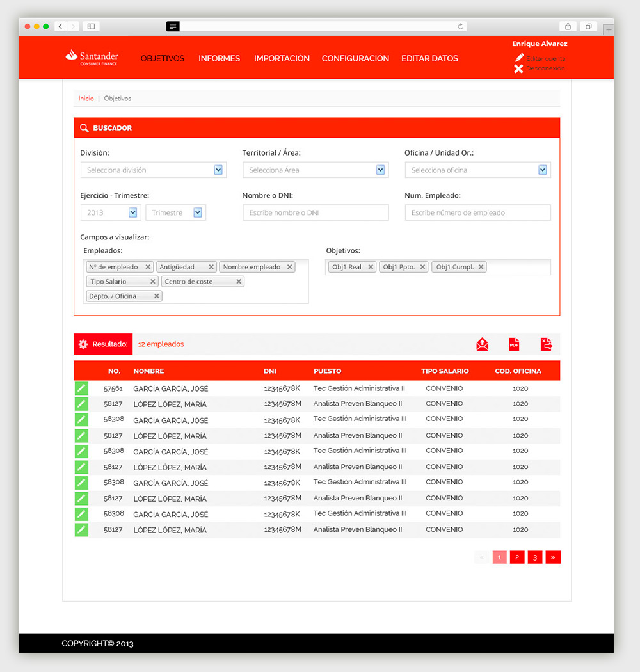Screen dimensions: 640x672
Task: Open the INFORMES menu
Action: click(x=219, y=58)
